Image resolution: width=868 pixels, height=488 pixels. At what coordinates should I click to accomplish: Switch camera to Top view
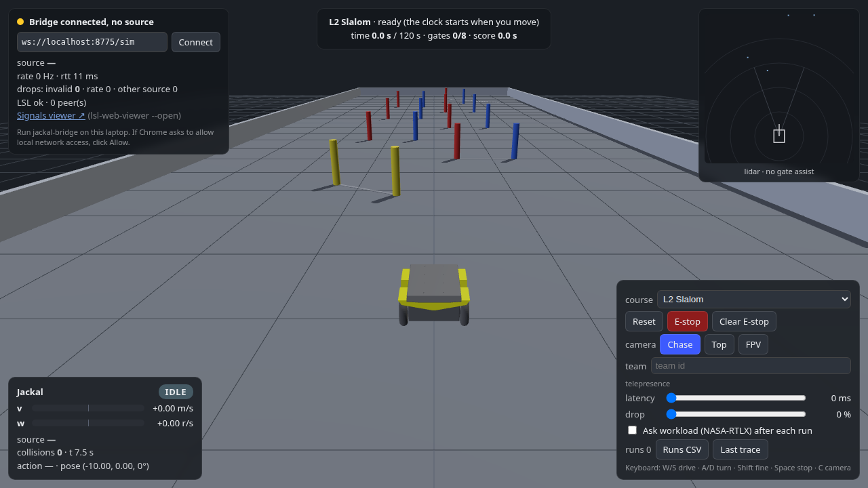[x=719, y=344]
